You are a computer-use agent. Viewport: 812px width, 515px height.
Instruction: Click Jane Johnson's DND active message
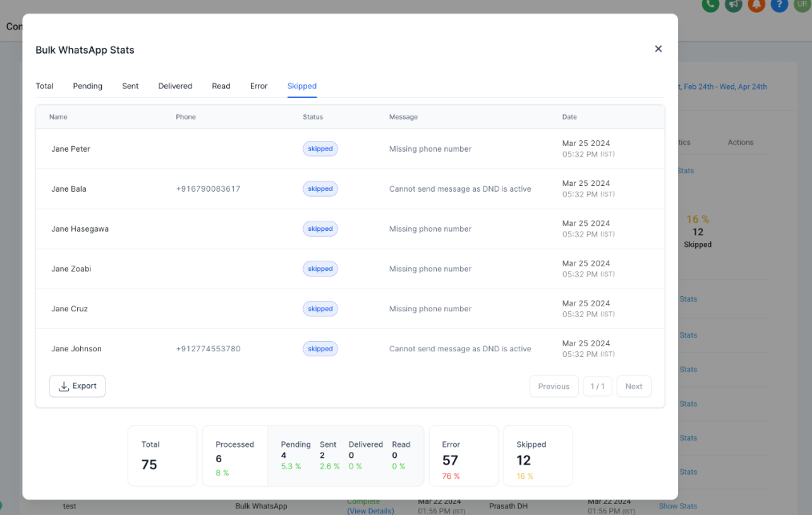(x=460, y=349)
